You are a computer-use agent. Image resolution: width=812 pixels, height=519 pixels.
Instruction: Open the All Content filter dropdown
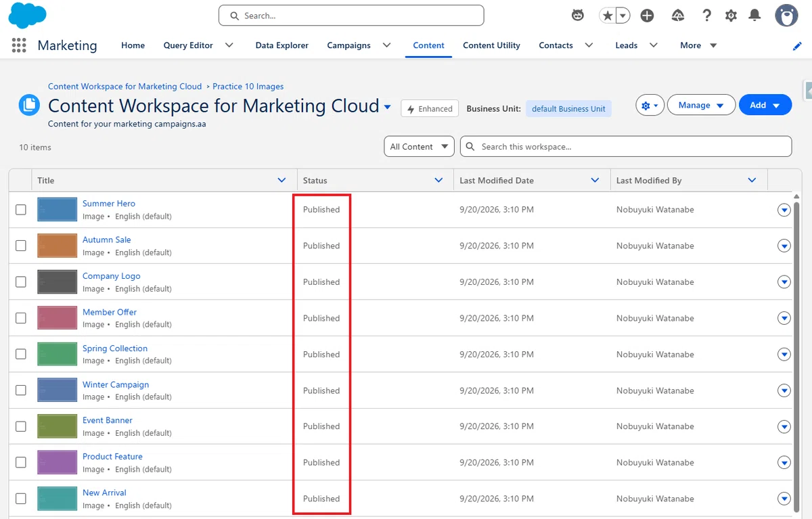click(x=419, y=147)
